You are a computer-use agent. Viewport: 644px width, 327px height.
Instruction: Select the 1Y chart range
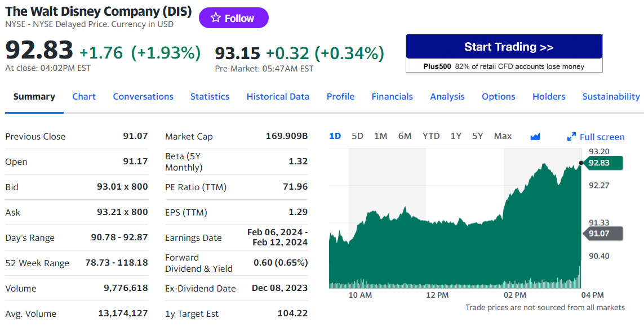(456, 136)
